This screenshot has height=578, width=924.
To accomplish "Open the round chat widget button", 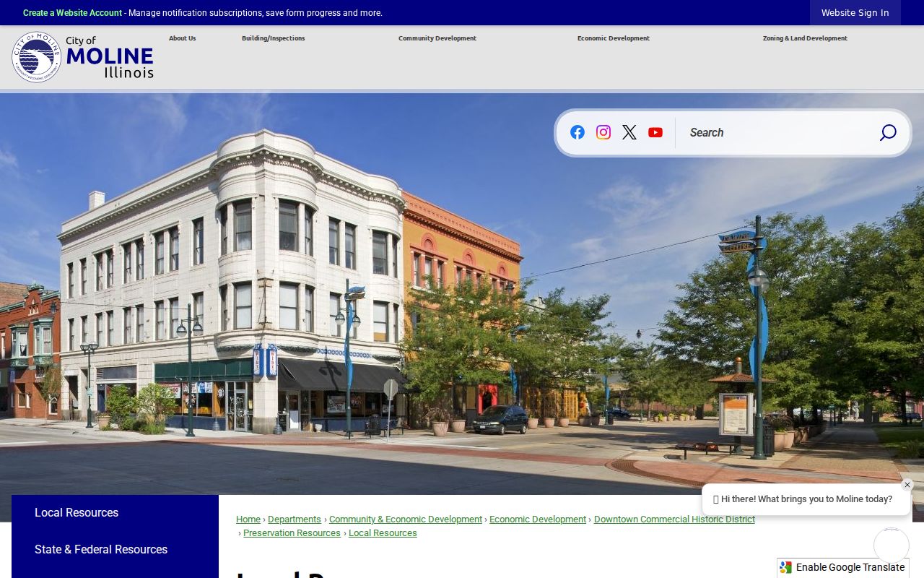I will 892,545.
